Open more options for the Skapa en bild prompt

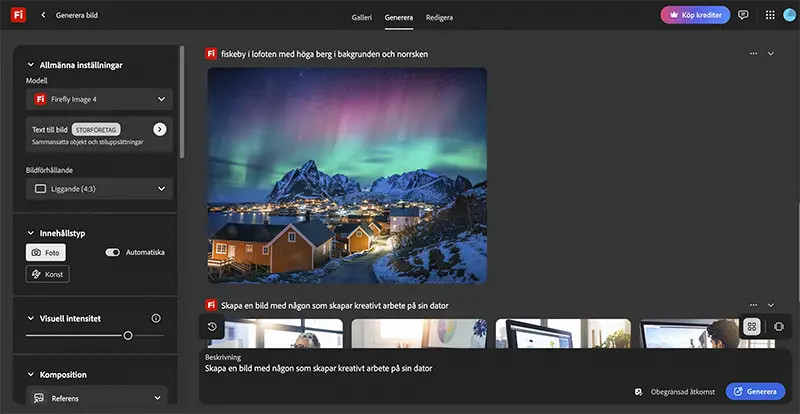(x=754, y=305)
